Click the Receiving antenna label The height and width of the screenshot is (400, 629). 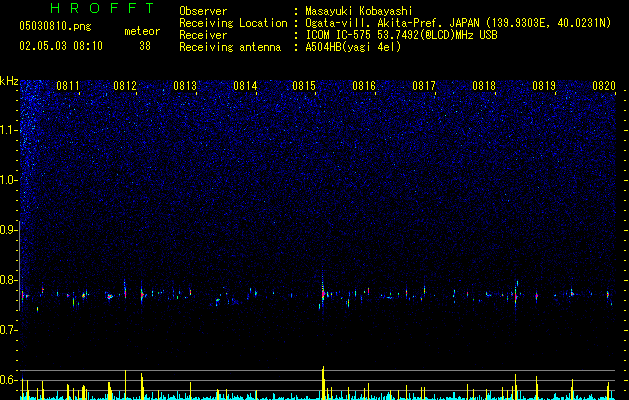coord(230,47)
